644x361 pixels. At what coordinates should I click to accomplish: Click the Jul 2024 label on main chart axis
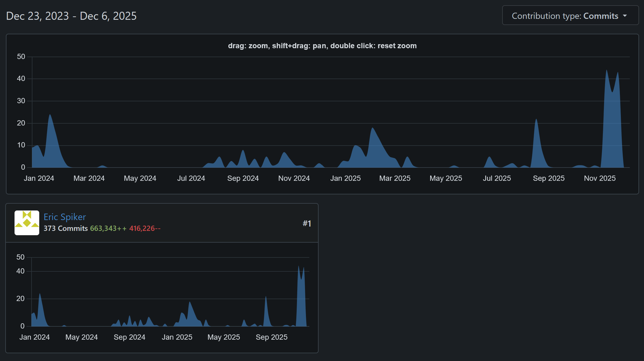191,178
